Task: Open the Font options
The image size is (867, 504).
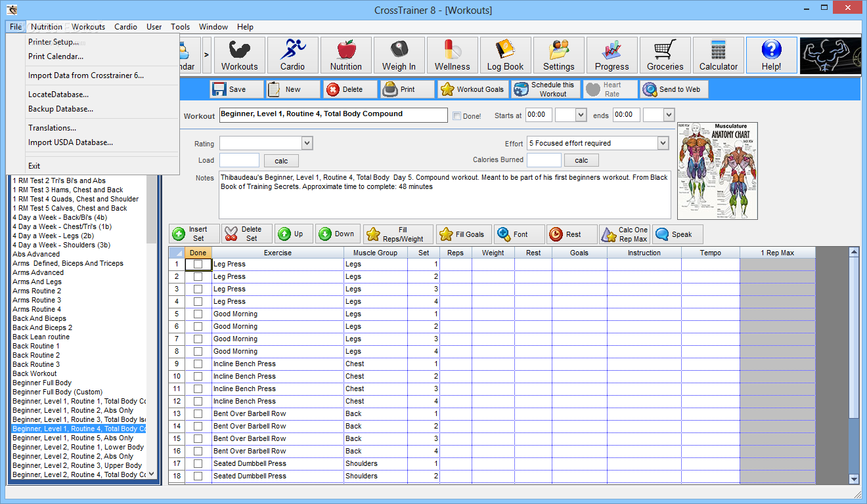Action: [519, 234]
